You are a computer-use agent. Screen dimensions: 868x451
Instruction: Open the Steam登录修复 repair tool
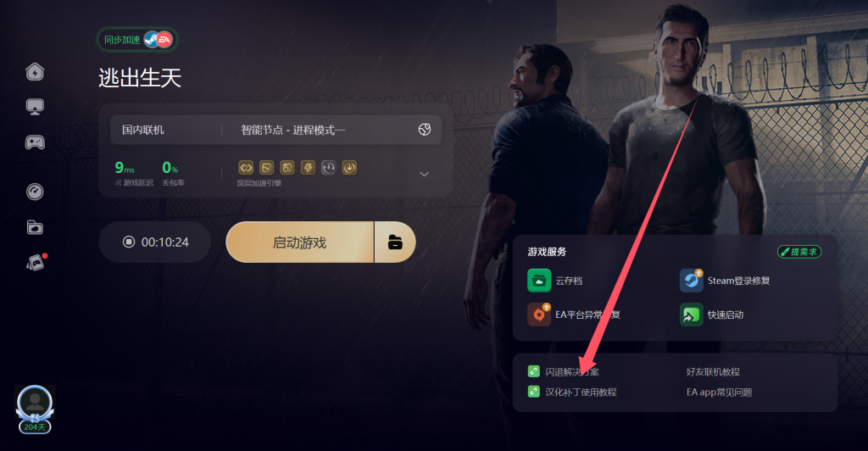[725, 281]
